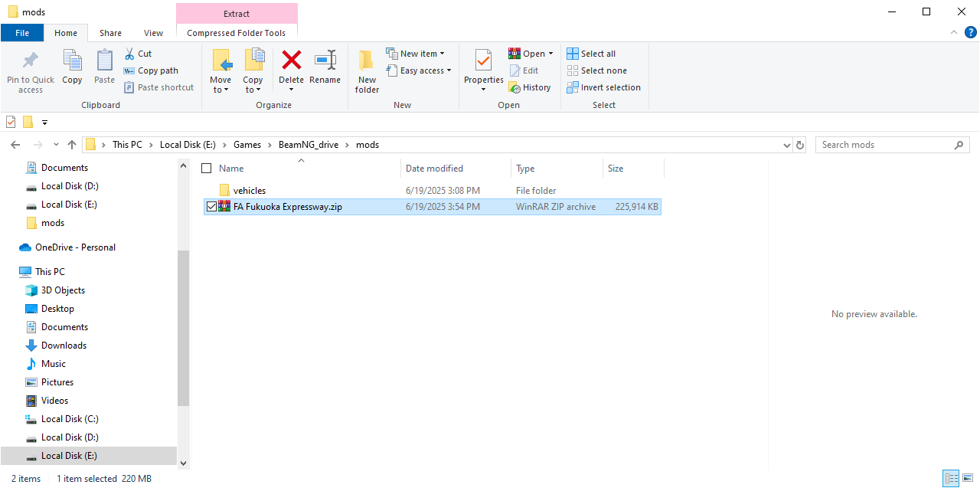Collapse the ribbon chevron
The image size is (980, 488).
pos(953,33)
